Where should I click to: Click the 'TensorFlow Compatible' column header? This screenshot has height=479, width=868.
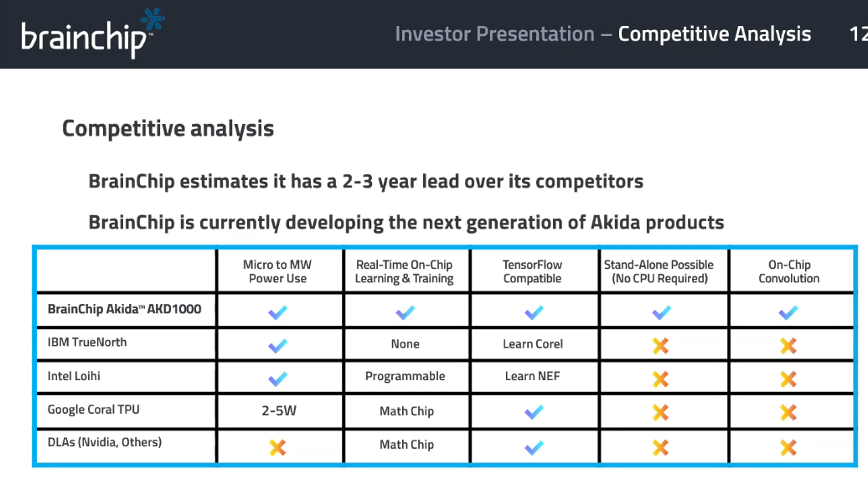[533, 271]
